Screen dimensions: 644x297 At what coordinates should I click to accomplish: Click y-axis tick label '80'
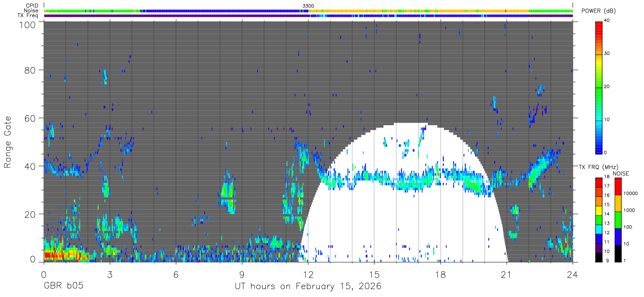click(x=30, y=70)
